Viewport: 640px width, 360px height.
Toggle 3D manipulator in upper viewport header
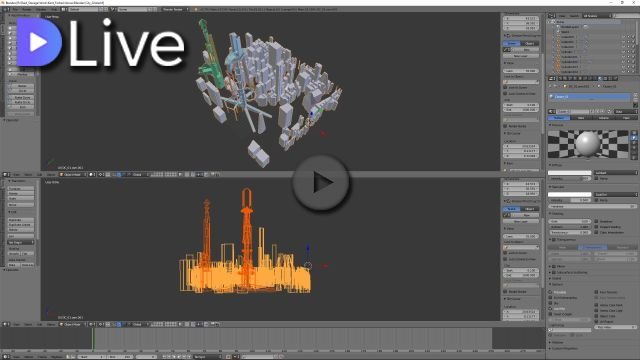[x=114, y=174]
